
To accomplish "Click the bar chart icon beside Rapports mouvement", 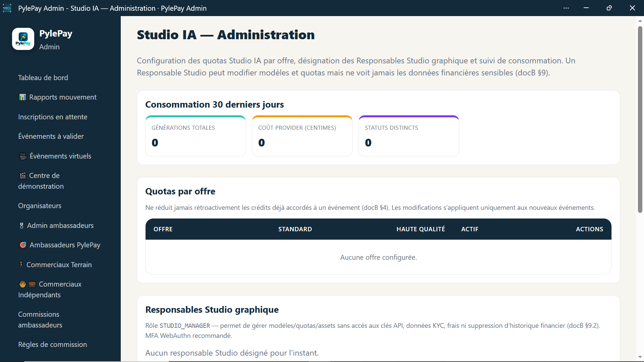I will coord(22,97).
